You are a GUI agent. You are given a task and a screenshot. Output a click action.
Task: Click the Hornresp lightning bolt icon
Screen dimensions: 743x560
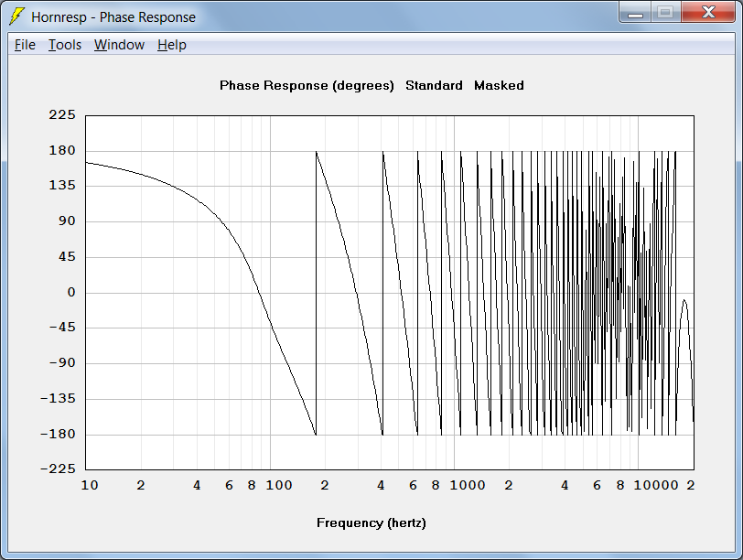click(16, 16)
